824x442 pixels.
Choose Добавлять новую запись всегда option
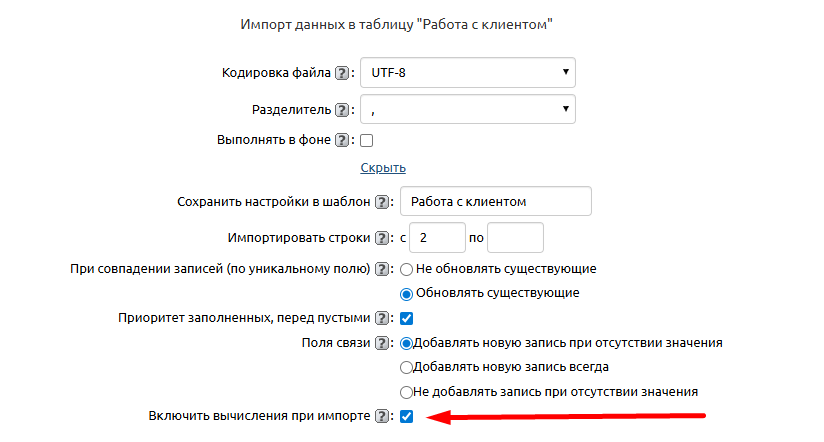coord(406,367)
